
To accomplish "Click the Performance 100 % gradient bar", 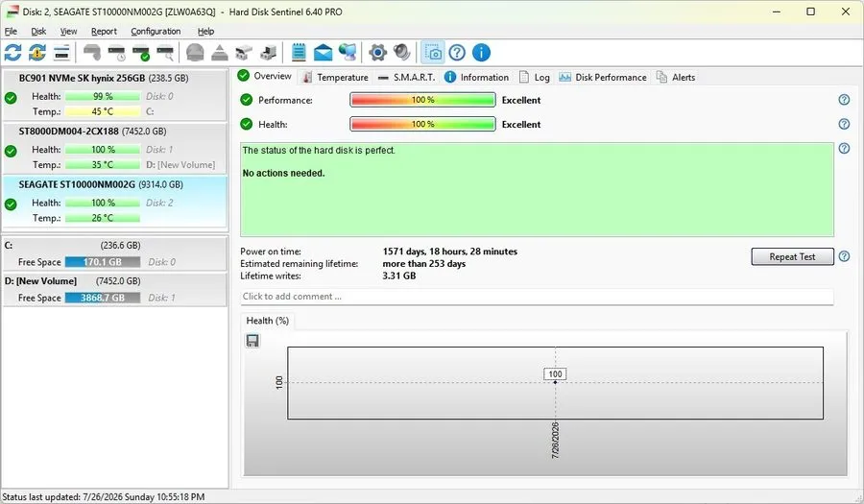I will (x=422, y=100).
